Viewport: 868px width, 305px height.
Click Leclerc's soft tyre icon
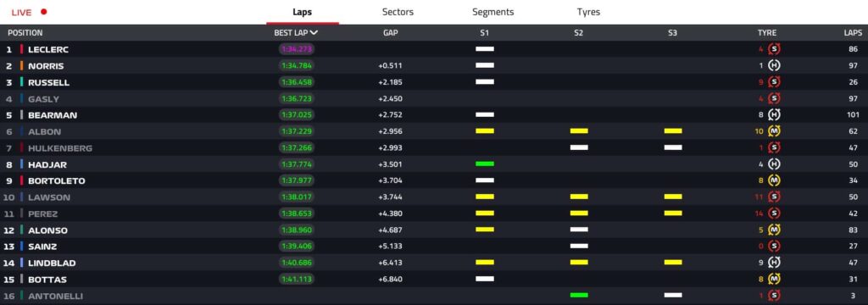click(775, 49)
